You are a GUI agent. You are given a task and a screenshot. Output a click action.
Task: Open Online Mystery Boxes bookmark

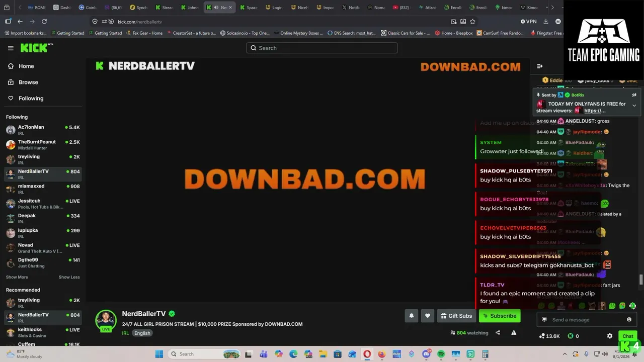point(298,33)
